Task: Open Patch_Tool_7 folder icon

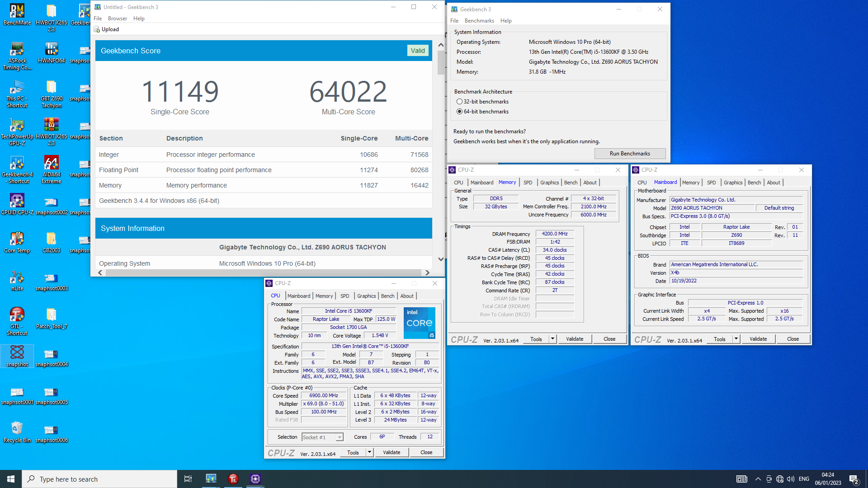Action: (x=51, y=318)
